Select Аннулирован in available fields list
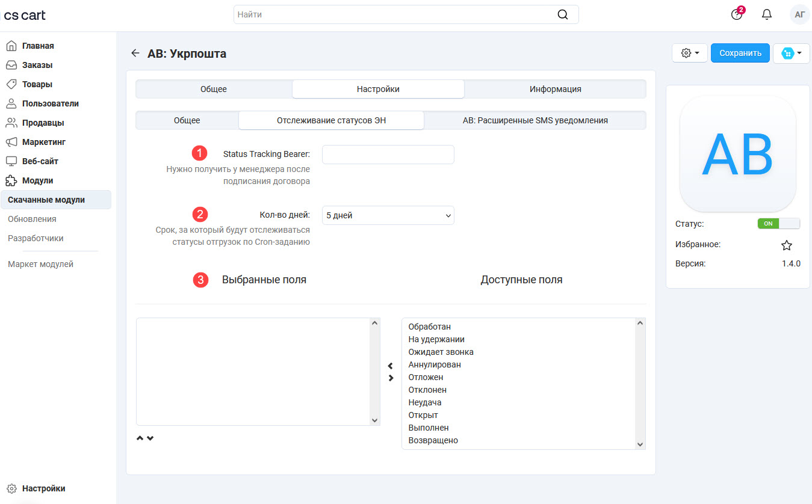812x504 pixels. [x=435, y=364]
